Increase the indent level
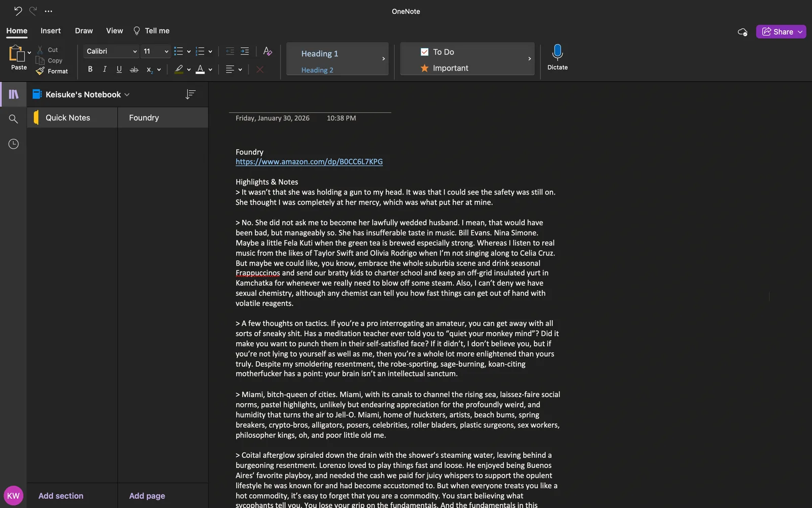The width and height of the screenshot is (812, 508). [x=245, y=51]
